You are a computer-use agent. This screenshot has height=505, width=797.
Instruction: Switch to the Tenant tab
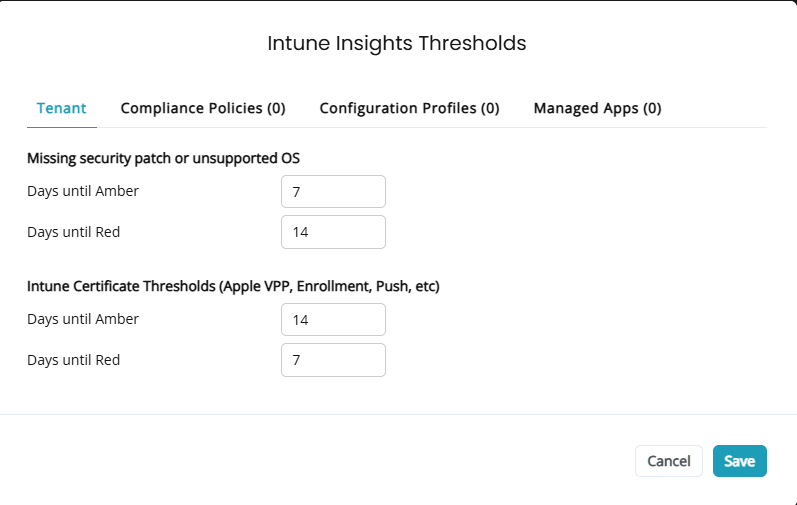[x=61, y=108]
